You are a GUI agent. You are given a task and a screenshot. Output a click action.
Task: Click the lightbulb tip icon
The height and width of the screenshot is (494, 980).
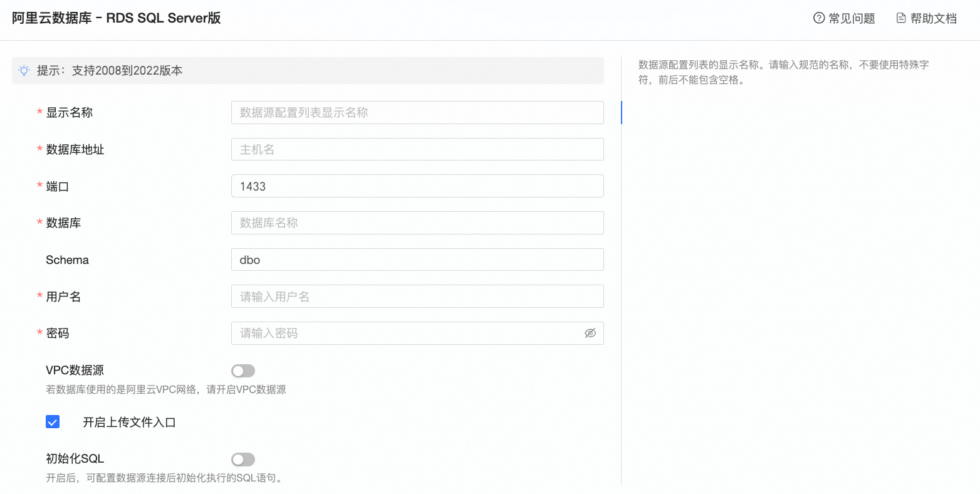click(x=24, y=70)
